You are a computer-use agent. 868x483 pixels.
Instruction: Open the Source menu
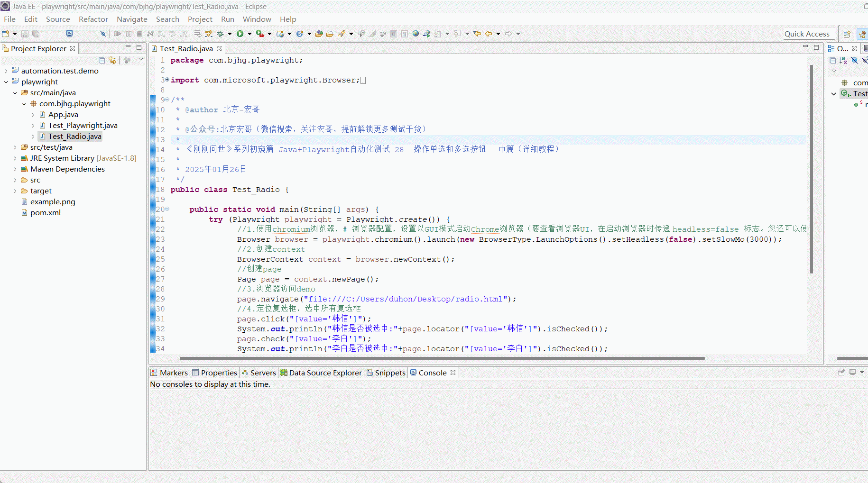click(58, 19)
